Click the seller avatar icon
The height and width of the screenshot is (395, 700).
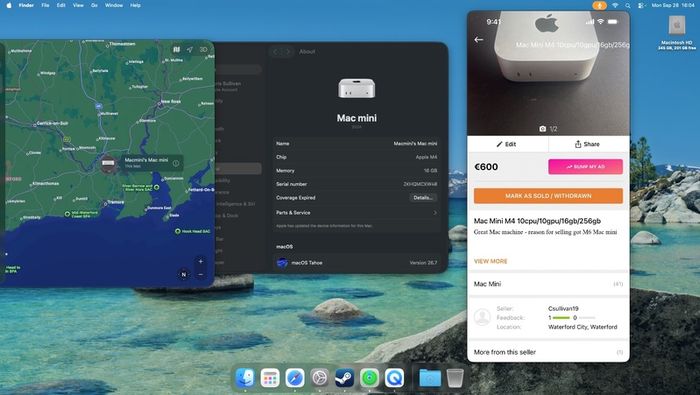tap(482, 317)
